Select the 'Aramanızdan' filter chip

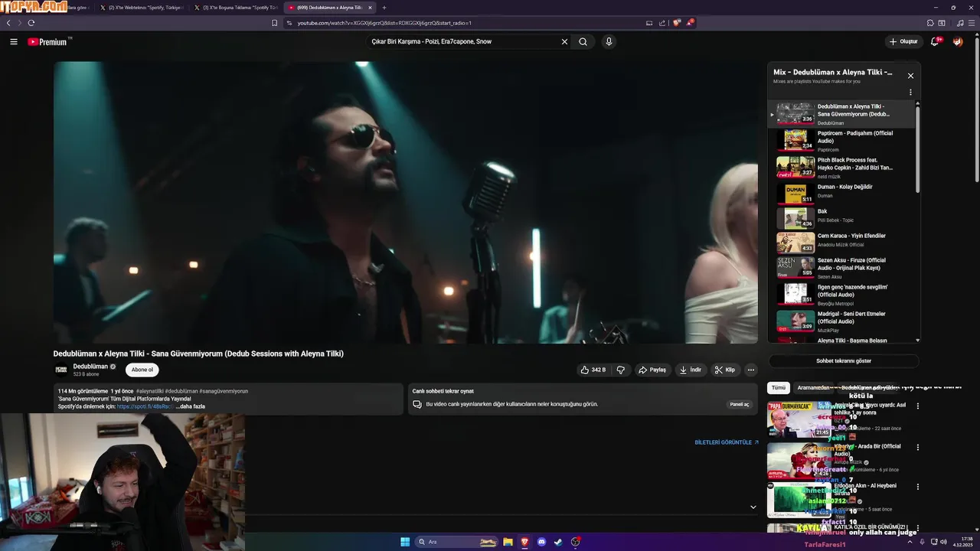pos(813,388)
